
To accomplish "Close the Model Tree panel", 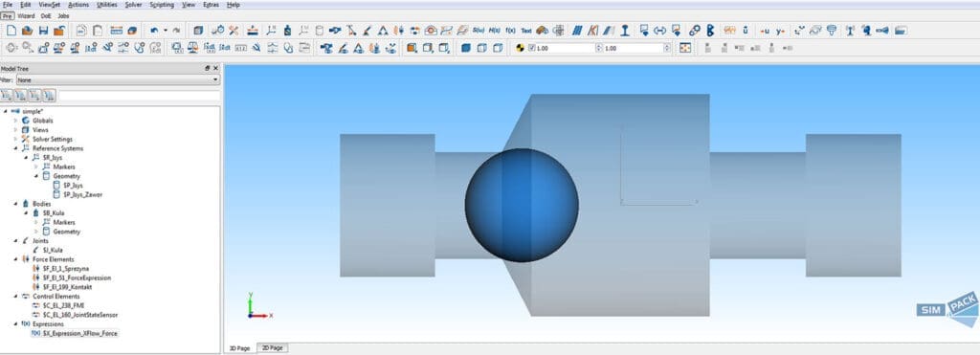I will [x=215, y=68].
